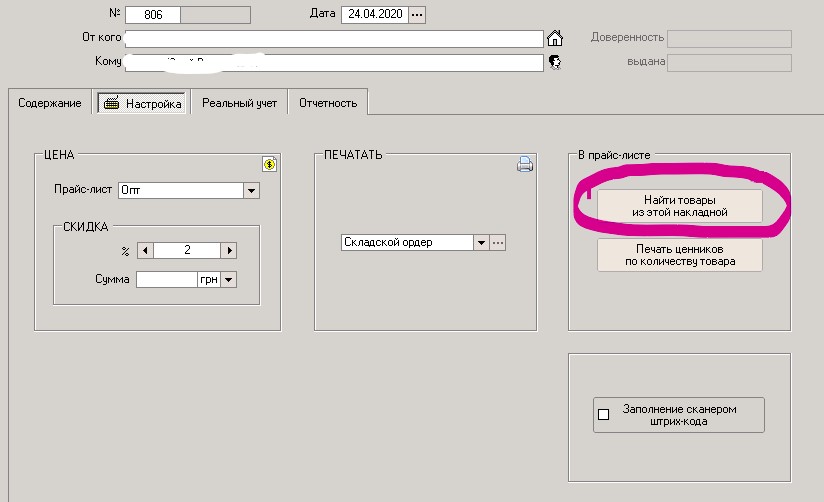824x502 pixels.
Task: Enable Заполнение сканером штрих-кода checkbox
Action: point(603,415)
